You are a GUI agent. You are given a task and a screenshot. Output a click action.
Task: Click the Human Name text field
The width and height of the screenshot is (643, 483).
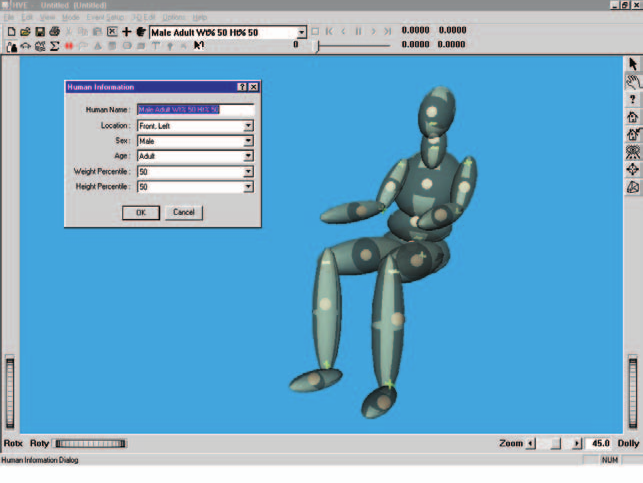click(196, 109)
